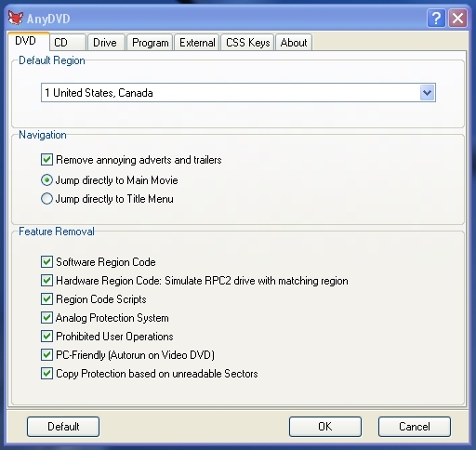Image resolution: width=476 pixels, height=450 pixels.
Task: Toggle Analog Protection System checkbox
Action: (46, 318)
